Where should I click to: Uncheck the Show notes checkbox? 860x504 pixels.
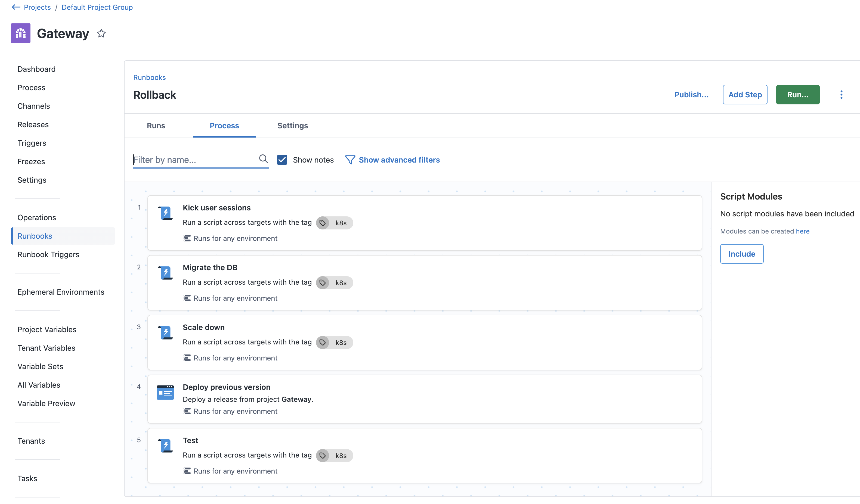coord(282,160)
